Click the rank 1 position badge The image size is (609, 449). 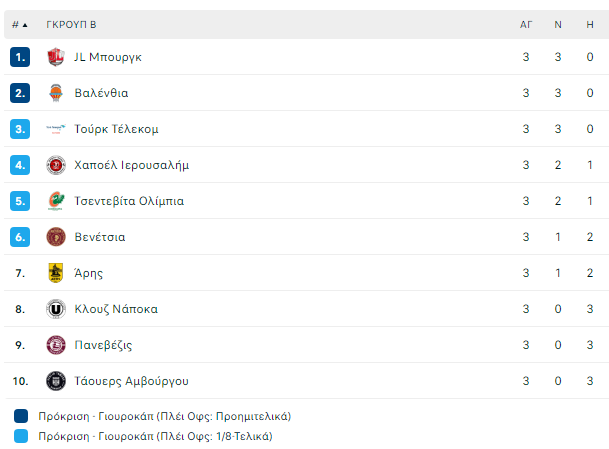pos(20,57)
